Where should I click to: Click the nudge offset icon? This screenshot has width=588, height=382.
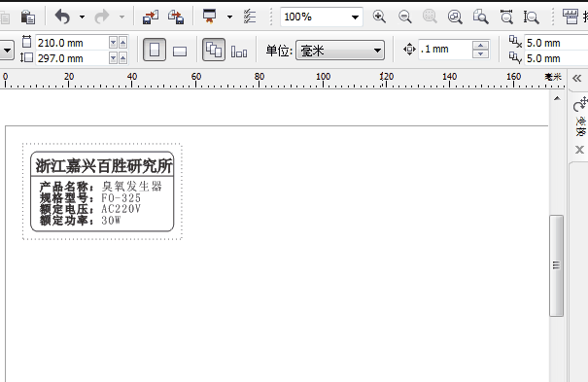[x=409, y=50]
